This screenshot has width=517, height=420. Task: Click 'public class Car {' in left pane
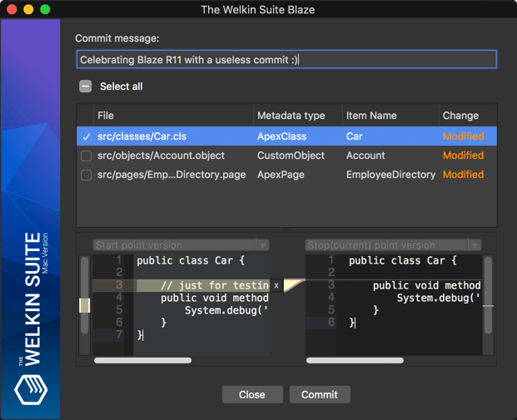(x=191, y=260)
